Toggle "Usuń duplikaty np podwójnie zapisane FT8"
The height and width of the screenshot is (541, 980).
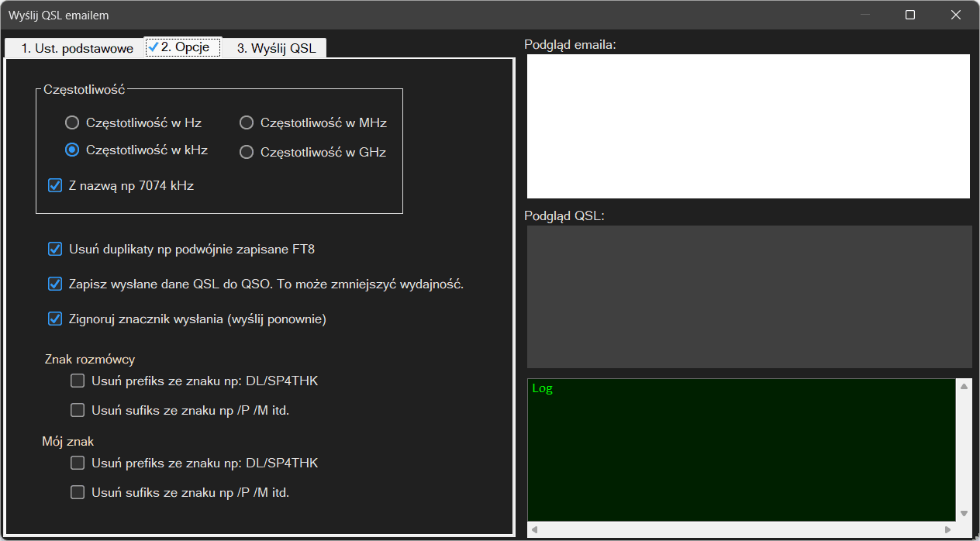(55, 249)
